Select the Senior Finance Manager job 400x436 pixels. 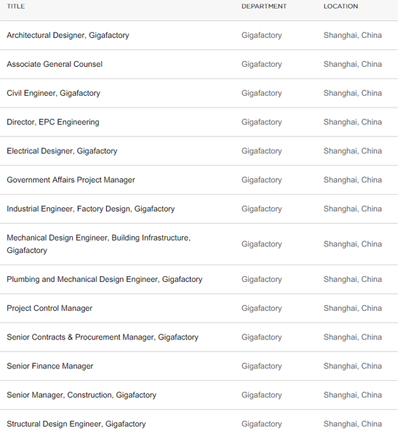pyautogui.click(x=50, y=366)
